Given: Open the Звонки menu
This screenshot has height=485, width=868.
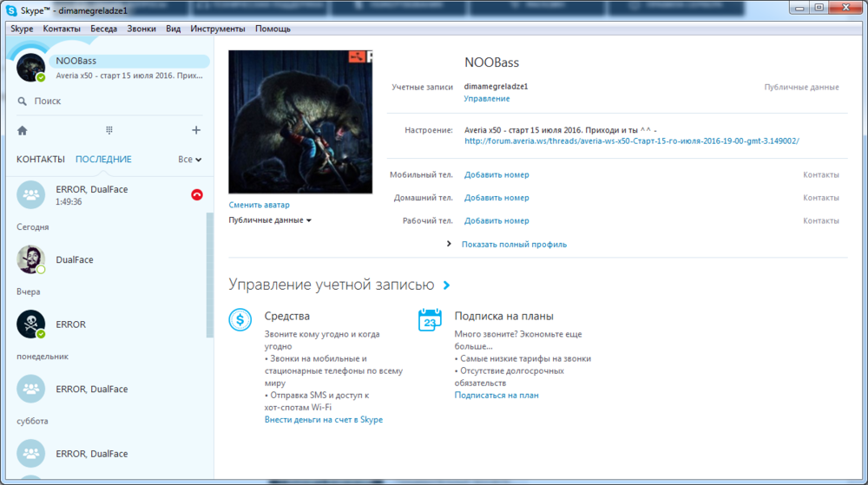Looking at the screenshot, I should pos(141,29).
